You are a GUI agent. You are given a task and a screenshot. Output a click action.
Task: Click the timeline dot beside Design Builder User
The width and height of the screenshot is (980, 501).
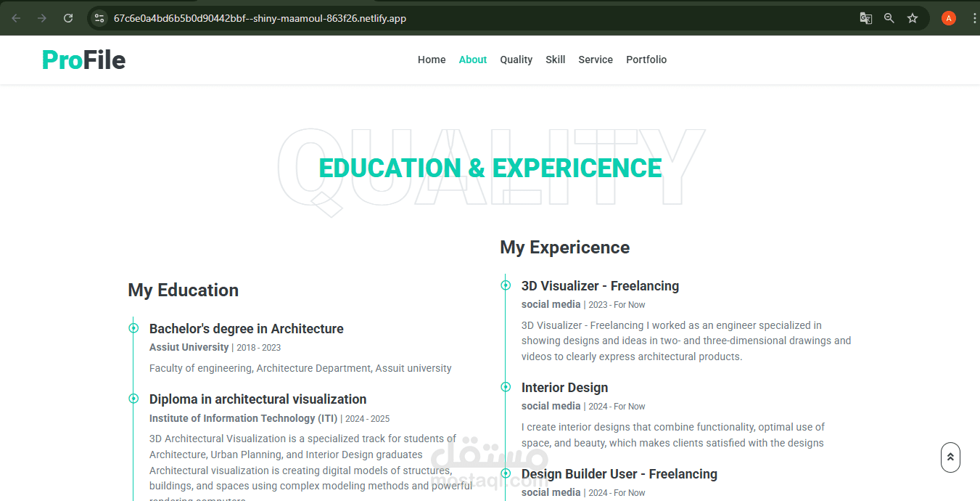506,473
